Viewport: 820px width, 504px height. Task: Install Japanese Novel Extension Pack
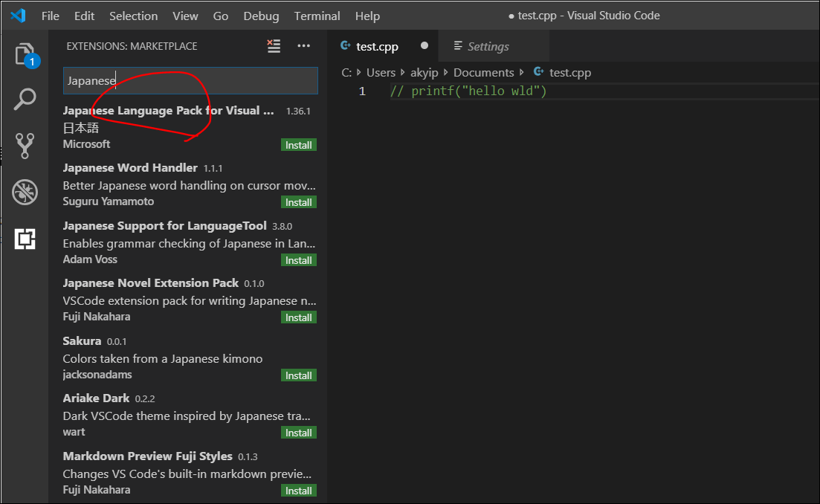coord(299,317)
